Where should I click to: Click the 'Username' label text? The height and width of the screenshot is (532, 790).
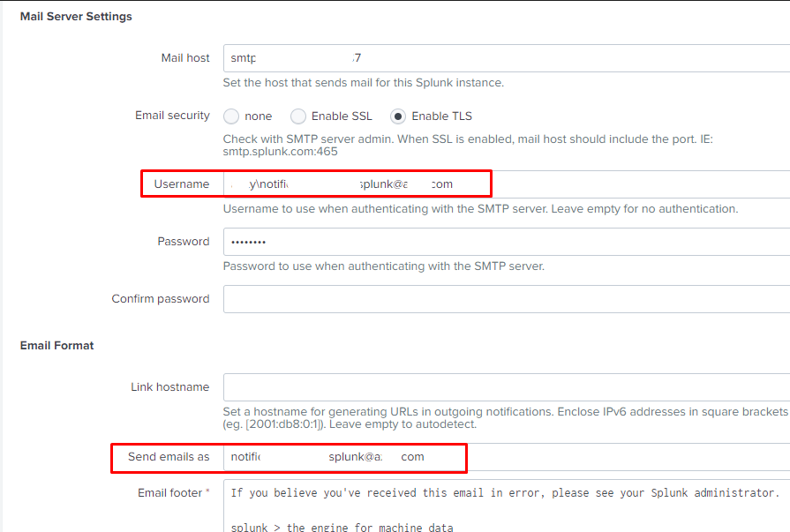click(x=182, y=184)
